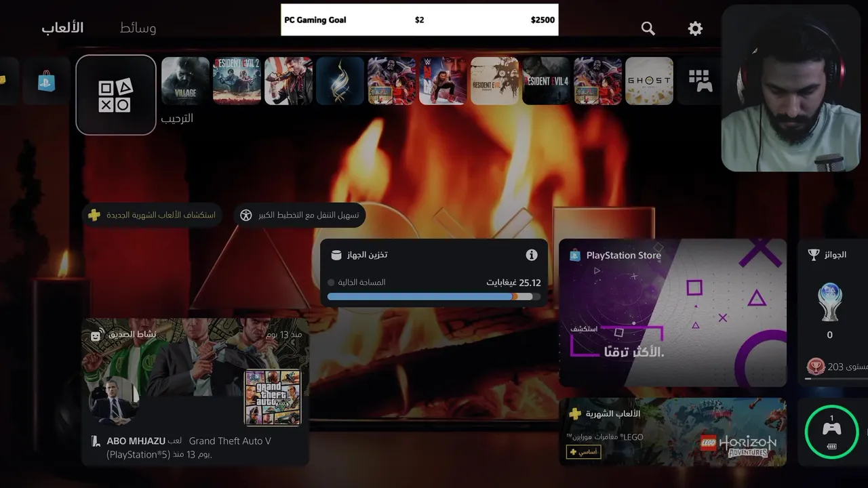Select the dark blue golden flame game tile
The image size is (868, 488).
pyautogui.click(x=340, y=81)
